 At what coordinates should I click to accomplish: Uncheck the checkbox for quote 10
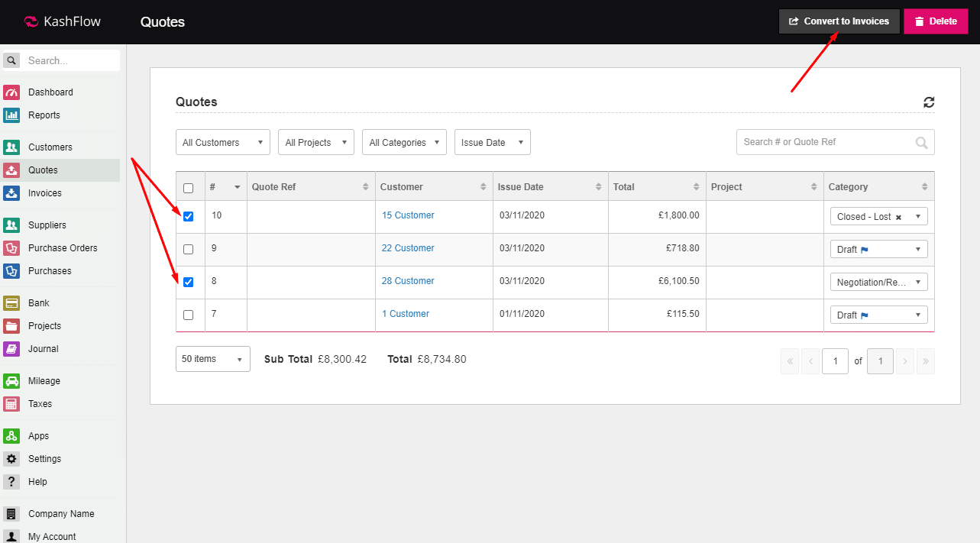[x=189, y=217]
